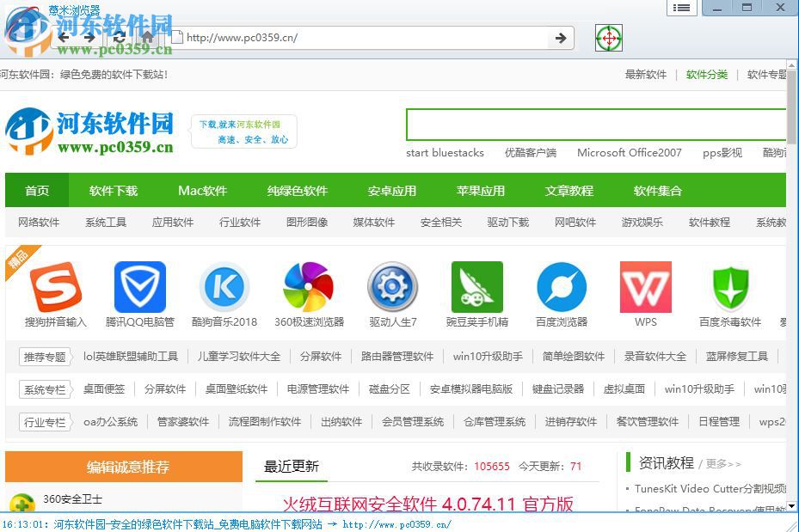Open the 网吧软件 category link

click(575, 222)
